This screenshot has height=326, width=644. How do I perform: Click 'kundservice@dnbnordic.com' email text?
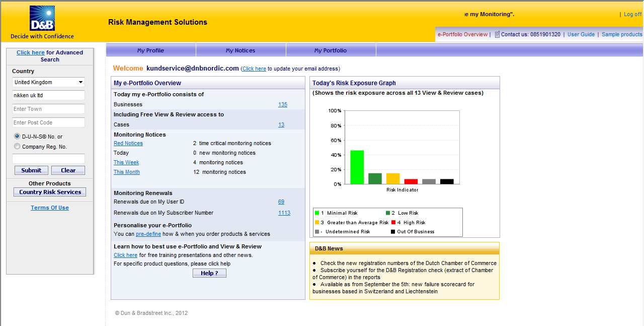[193, 69]
